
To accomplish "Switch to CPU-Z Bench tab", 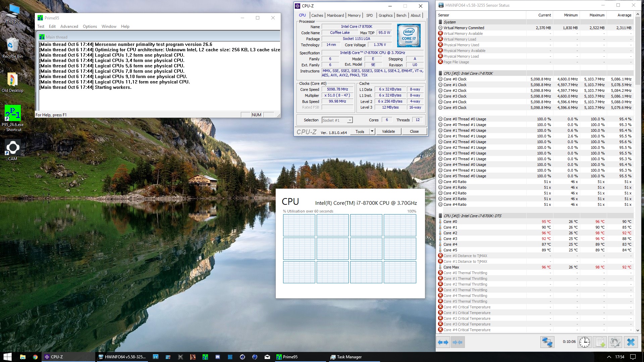I will tap(401, 15).
